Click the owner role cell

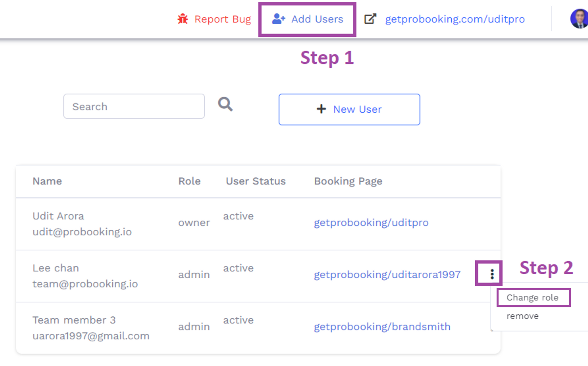[x=194, y=223]
